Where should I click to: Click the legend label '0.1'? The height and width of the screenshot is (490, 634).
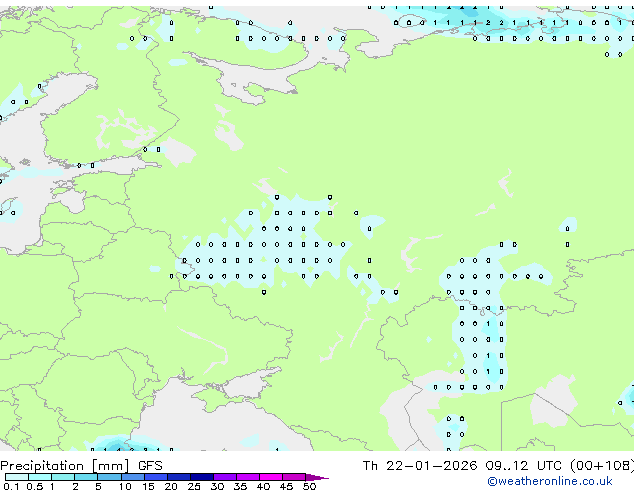[11, 486]
